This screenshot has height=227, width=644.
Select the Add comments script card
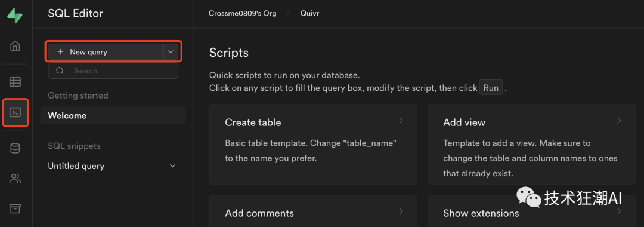(314, 211)
